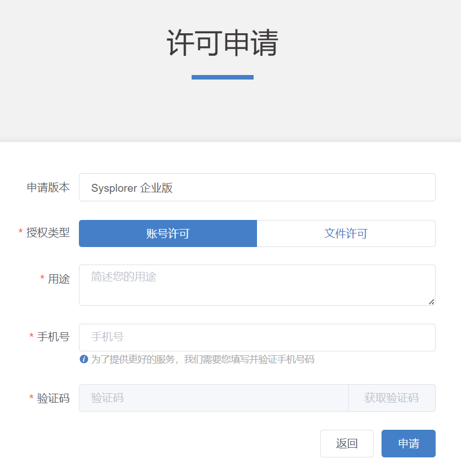Click the 申请版本 field label
The image size is (461, 476).
pos(48,188)
